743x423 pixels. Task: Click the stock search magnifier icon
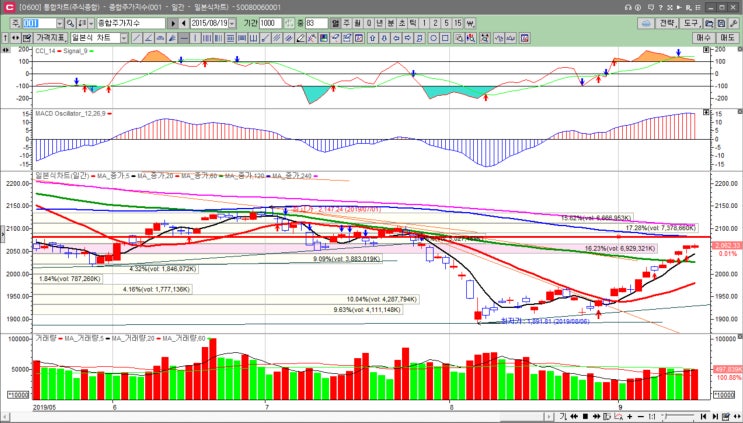[70, 23]
